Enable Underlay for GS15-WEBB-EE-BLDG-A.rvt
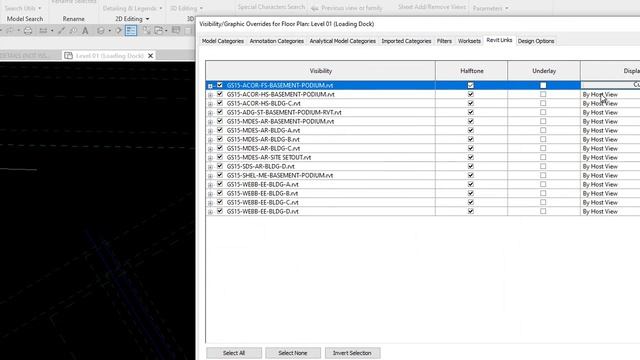640x360 pixels. (543, 184)
